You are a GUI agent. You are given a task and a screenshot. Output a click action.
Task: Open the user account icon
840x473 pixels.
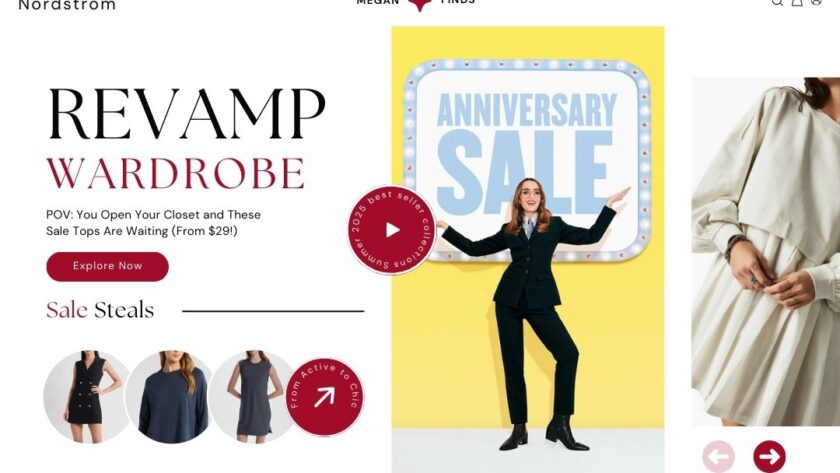tap(816, 2)
